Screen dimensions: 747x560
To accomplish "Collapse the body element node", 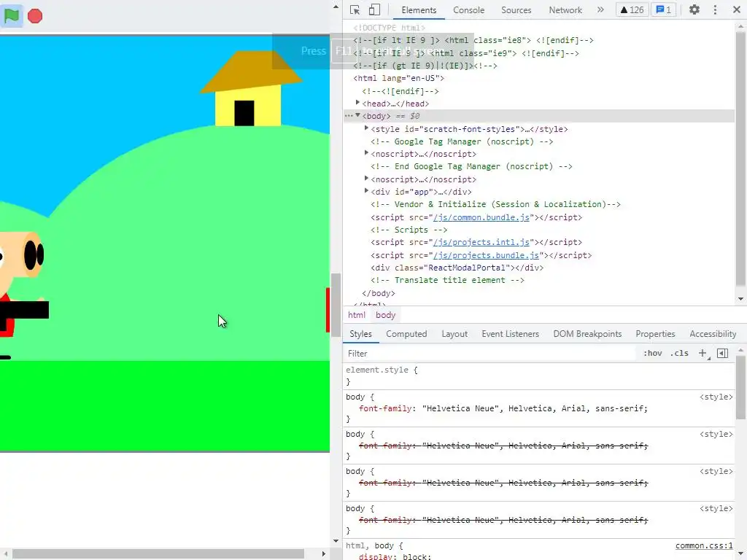I will tap(357, 115).
